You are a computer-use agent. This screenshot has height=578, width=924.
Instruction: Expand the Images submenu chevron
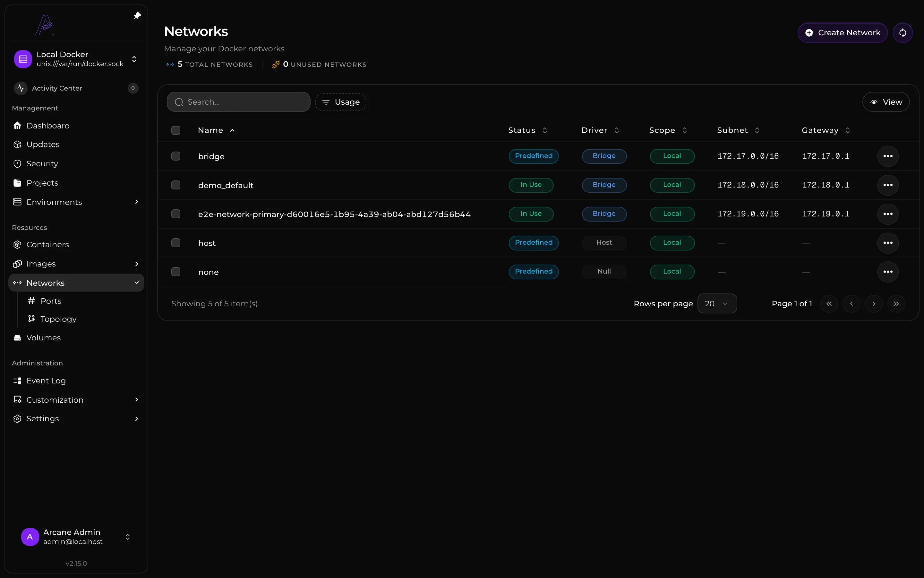tap(137, 264)
